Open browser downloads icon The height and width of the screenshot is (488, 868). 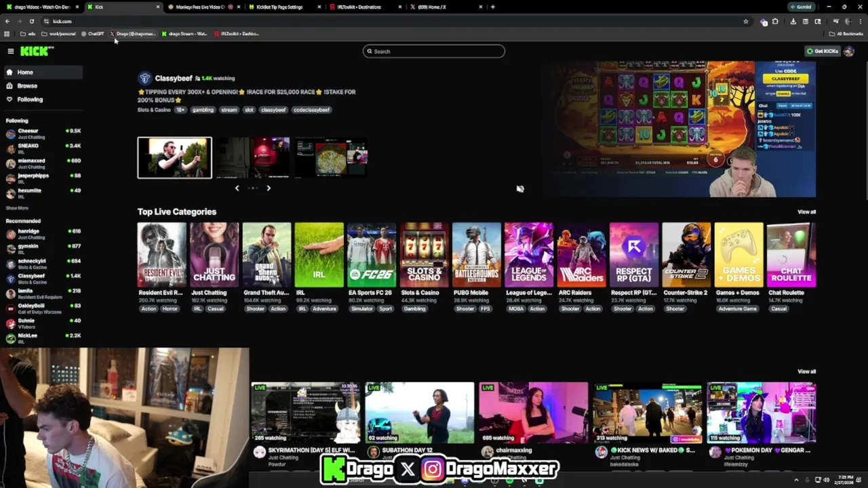[x=793, y=21]
